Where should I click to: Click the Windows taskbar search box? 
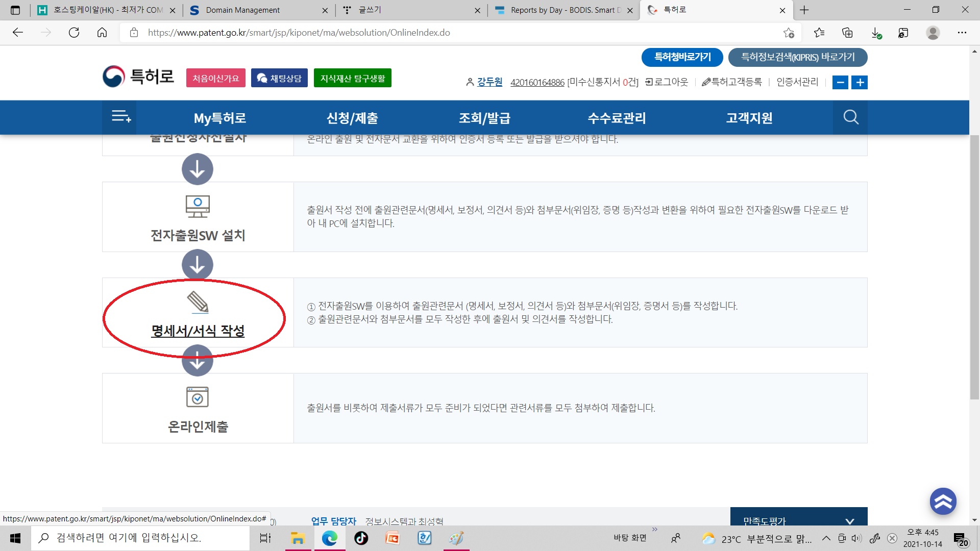pyautogui.click(x=141, y=538)
